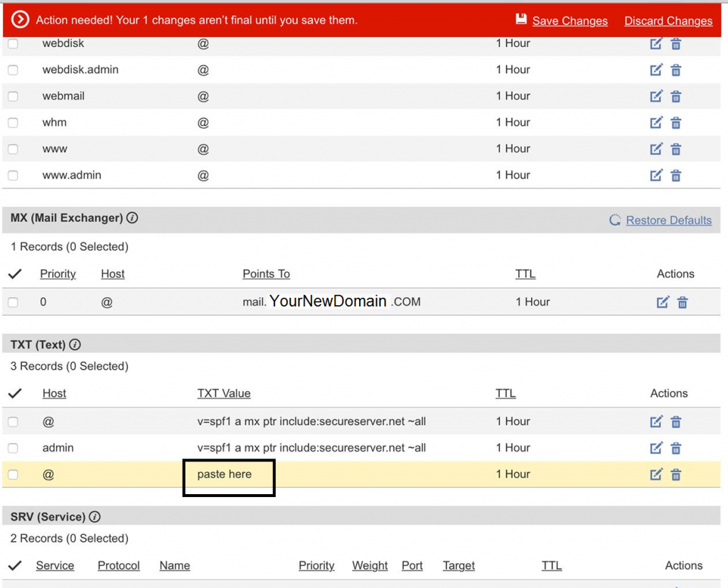Select the highlighted 'paste here' TXT row checkbox

[13, 475]
